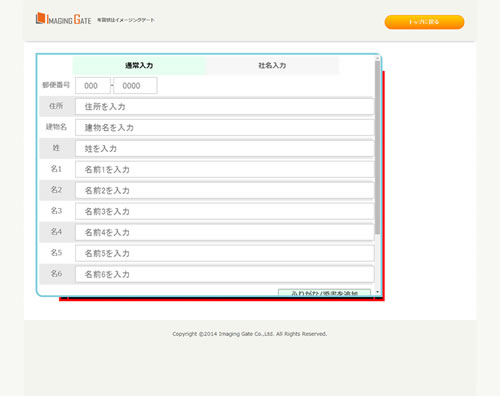
Task: Click the 郵便番号 label
Action: [x=56, y=85]
